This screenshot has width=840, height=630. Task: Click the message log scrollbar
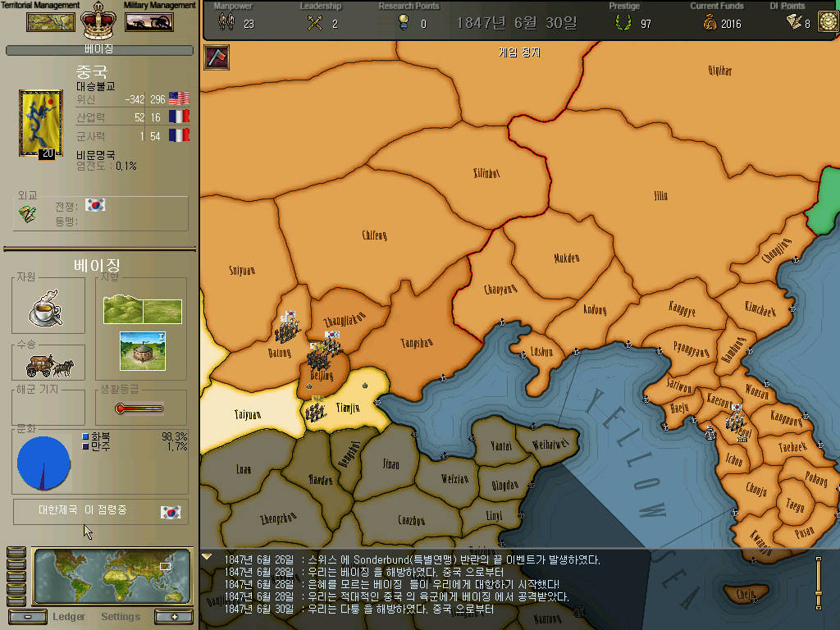click(x=817, y=582)
